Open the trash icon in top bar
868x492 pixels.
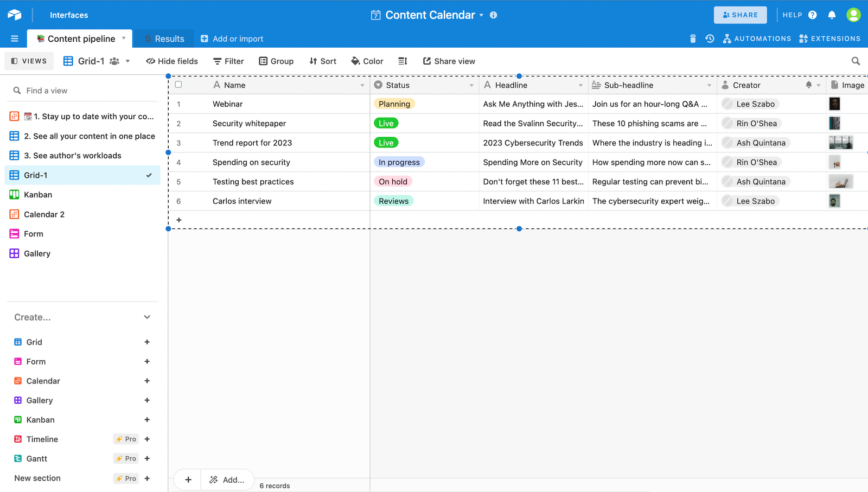693,39
